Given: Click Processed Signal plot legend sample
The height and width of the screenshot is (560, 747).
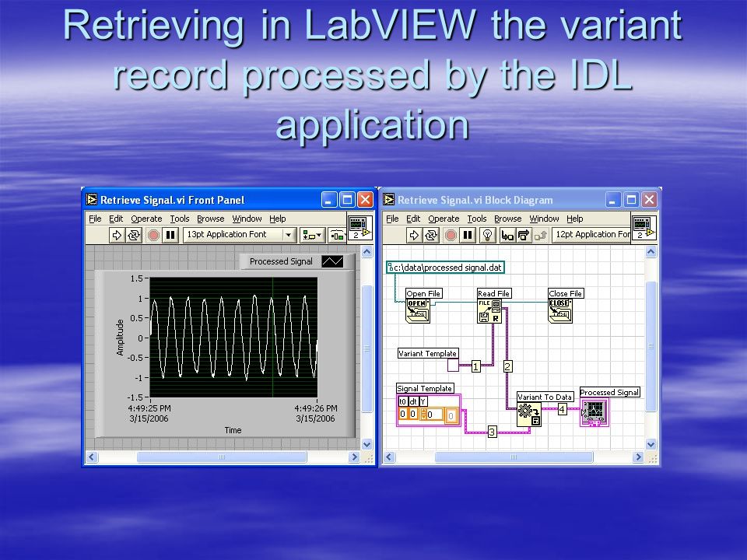Looking at the screenshot, I should 332,261.
